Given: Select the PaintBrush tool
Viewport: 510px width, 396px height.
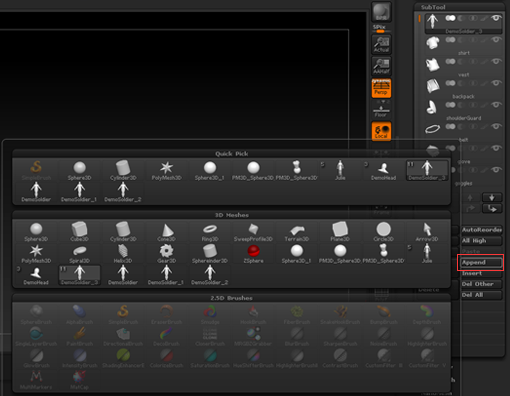Looking at the screenshot, I should 79,336.
